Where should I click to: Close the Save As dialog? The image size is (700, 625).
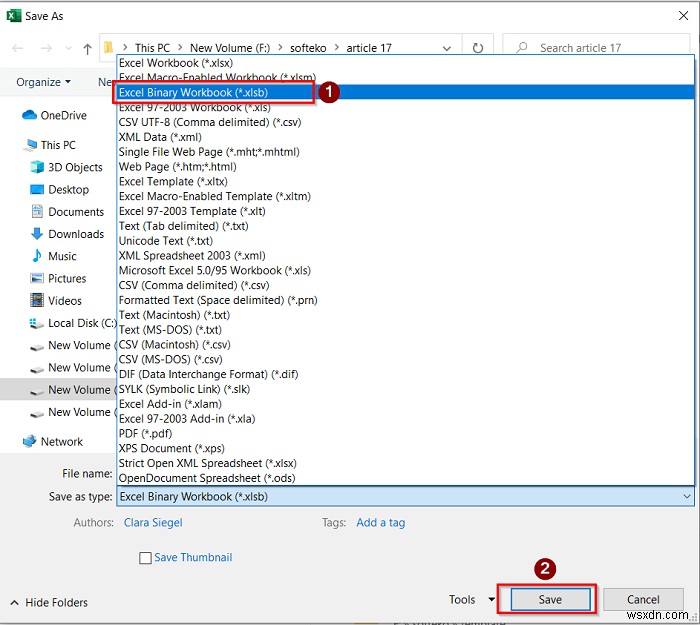[x=683, y=16]
